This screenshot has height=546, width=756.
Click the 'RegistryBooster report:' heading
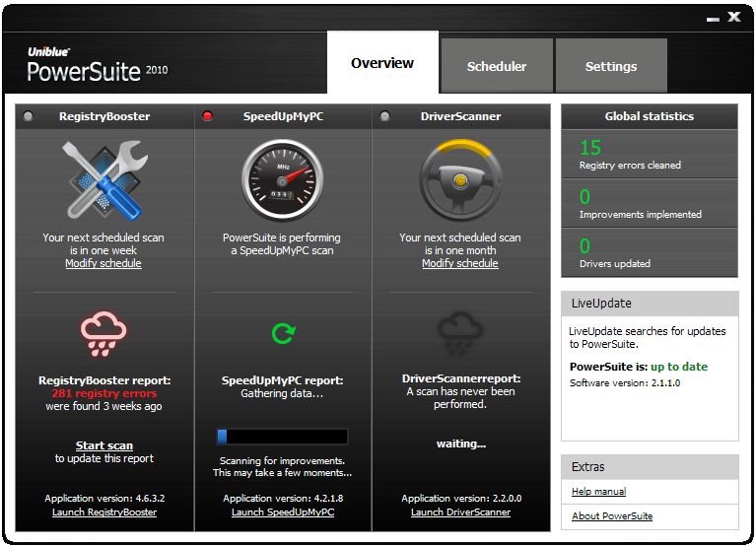pyautogui.click(x=104, y=380)
